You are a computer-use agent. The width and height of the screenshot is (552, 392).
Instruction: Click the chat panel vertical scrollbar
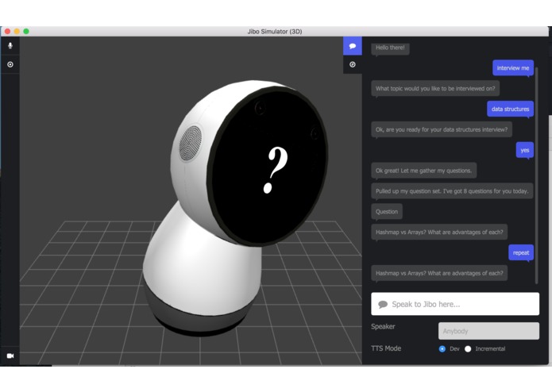(x=536, y=176)
